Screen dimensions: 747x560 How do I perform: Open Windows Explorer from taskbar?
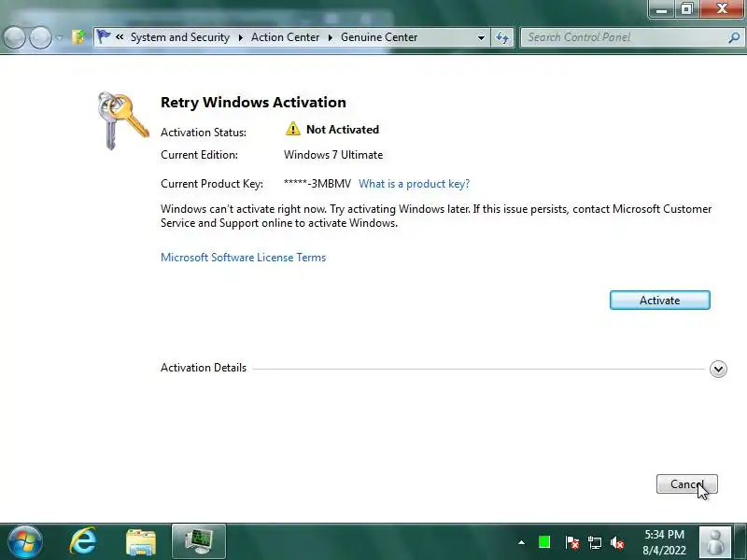click(x=141, y=542)
